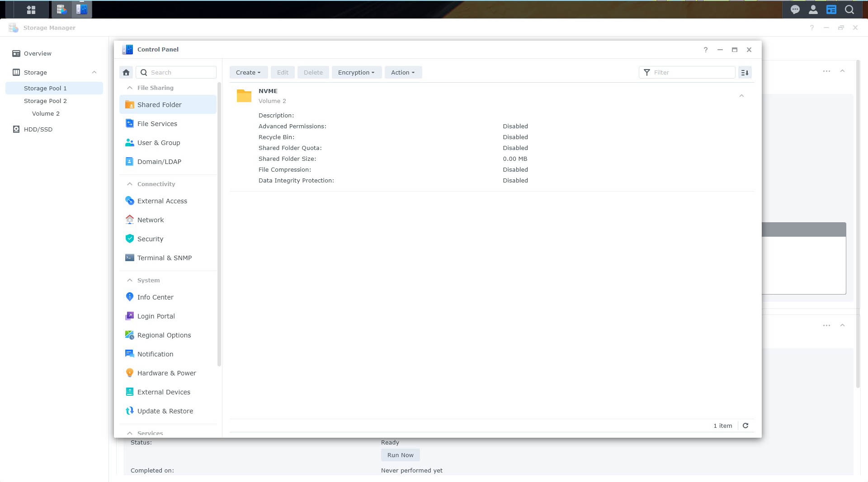Click the '1 item' count text
Screen dimensions: 868x482
pos(723,426)
